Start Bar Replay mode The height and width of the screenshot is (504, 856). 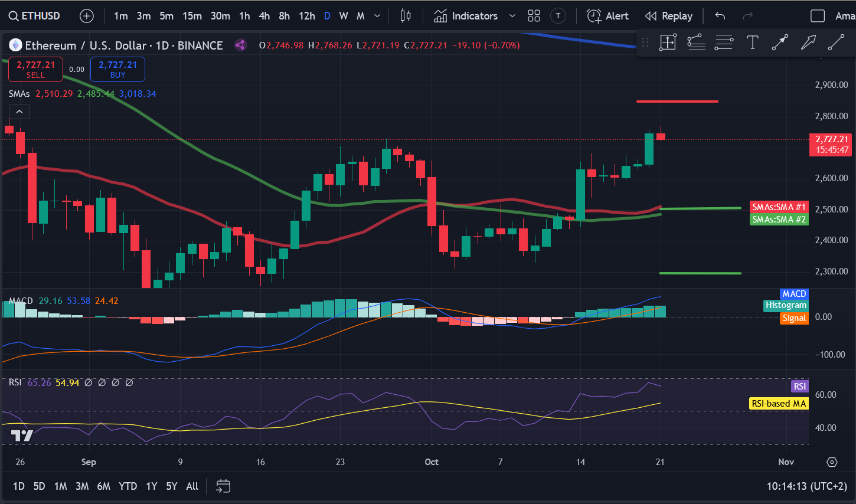[669, 16]
